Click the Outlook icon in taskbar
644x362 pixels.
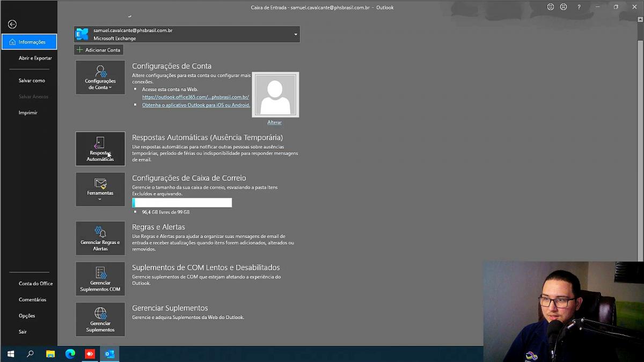pyautogui.click(x=109, y=354)
